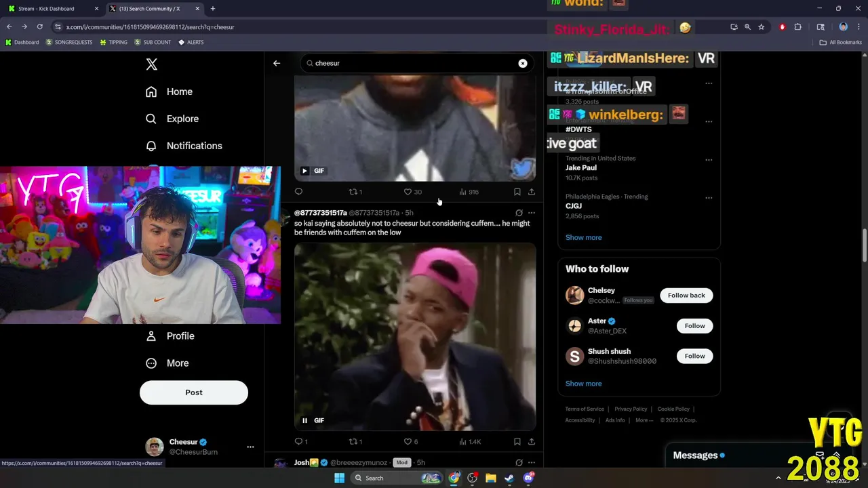Bookmark the post with 1.4K views
Image resolution: width=868 pixels, height=488 pixels.
click(517, 441)
